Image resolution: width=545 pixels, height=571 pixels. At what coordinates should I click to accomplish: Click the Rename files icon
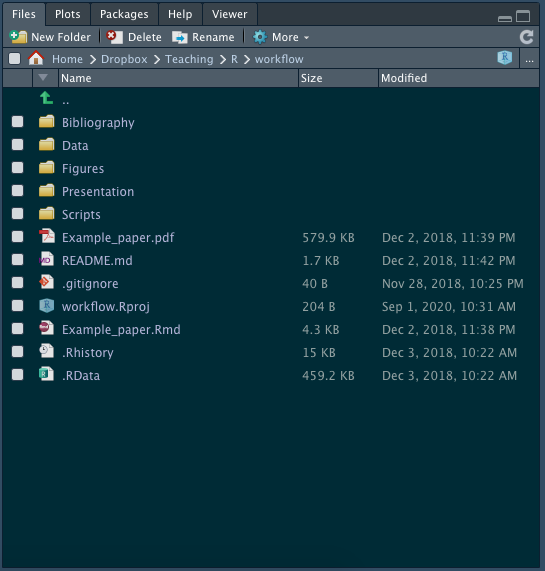(x=179, y=37)
